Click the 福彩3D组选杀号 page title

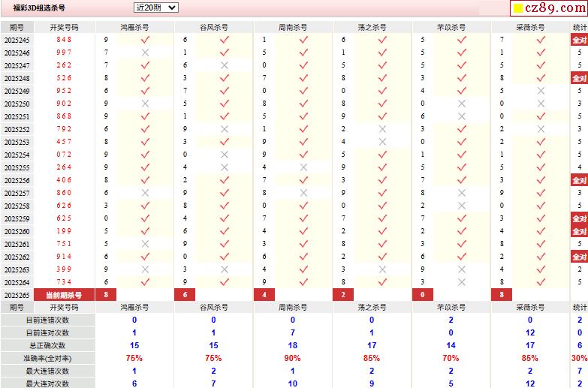coord(39,8)
